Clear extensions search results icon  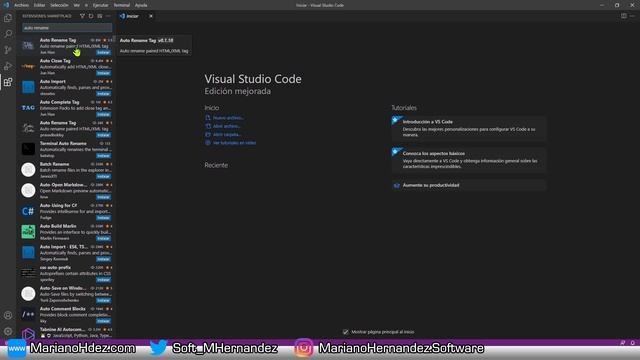(x=100, y=16)
